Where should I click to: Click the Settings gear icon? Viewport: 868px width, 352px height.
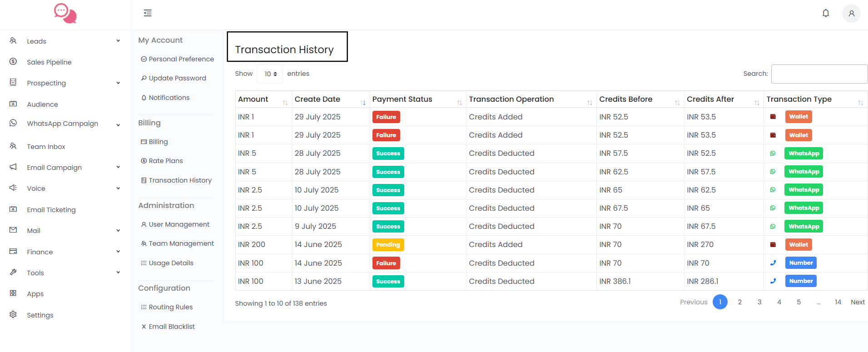click(x=13, y=315)
